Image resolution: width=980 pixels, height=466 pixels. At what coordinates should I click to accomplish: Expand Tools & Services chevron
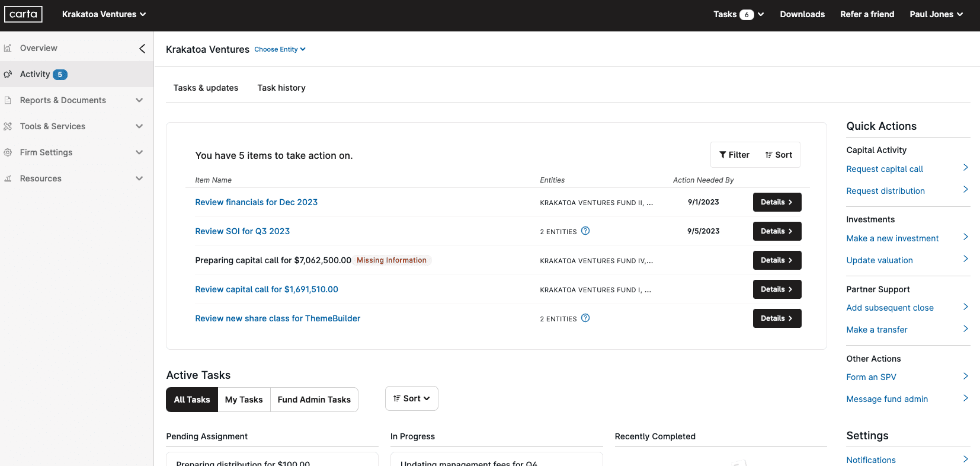click(139, 126)
